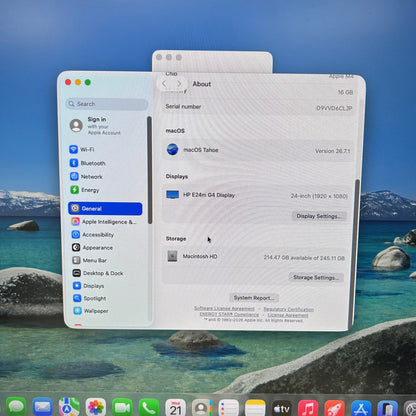Screen dimensions: 416x416
Task: Click the sidebar scrollbar
Action: coord(149,170)
